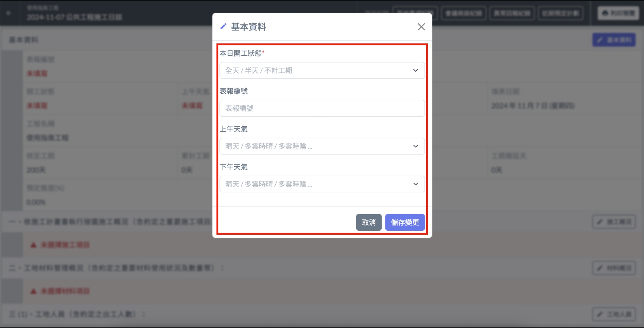Click the 施工概況 edit pencil button

pyautogui.click(x=614, y=222)
